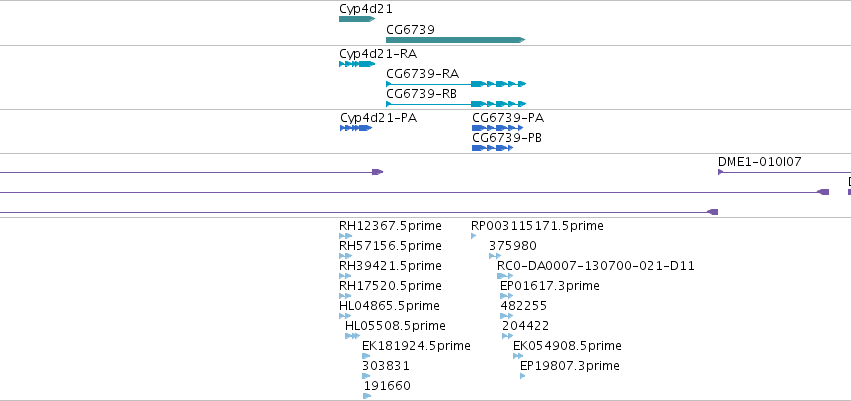Viewport: 851px width, 401px height.
Task: Select the RP003115171.5prime EST arrow
Action: [x=474, y=236]
